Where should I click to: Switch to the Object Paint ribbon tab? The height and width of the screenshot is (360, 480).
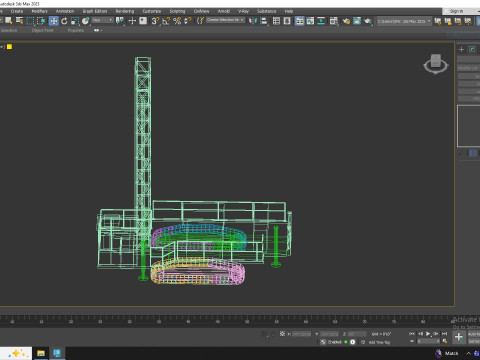(x=43, y=30)
